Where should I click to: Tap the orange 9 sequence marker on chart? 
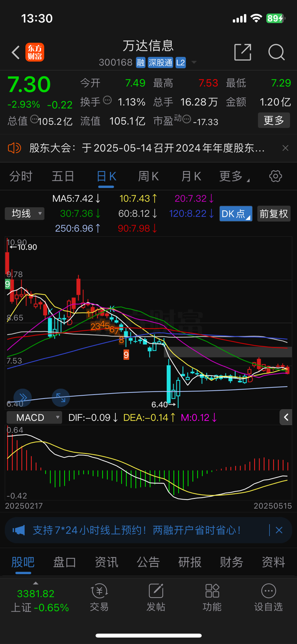pyautogui.click(x=126, y=354)
